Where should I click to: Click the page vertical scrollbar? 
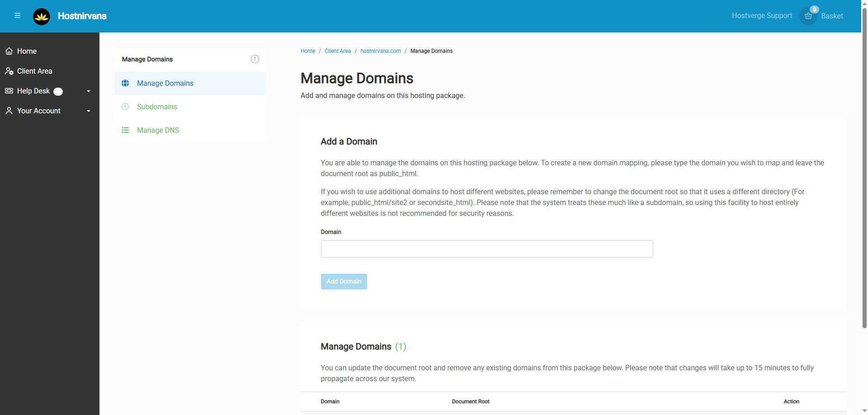tap(864, 181)
